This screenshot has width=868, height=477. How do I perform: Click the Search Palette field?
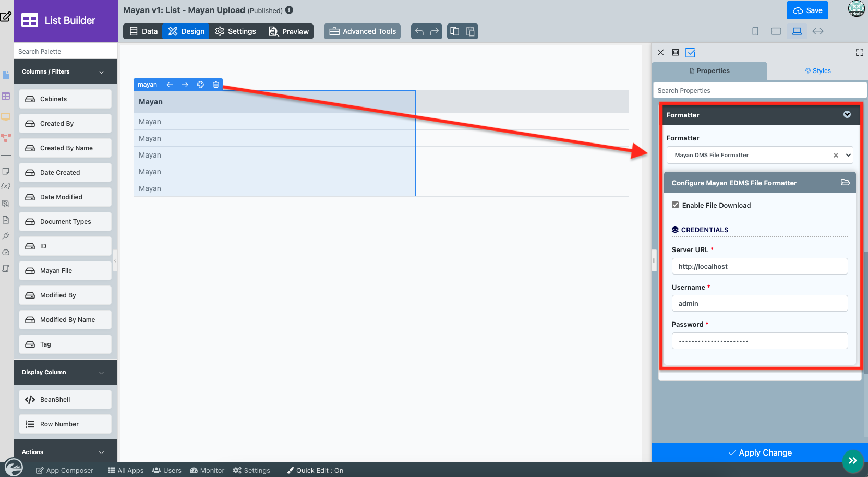[x=65, y=51]
